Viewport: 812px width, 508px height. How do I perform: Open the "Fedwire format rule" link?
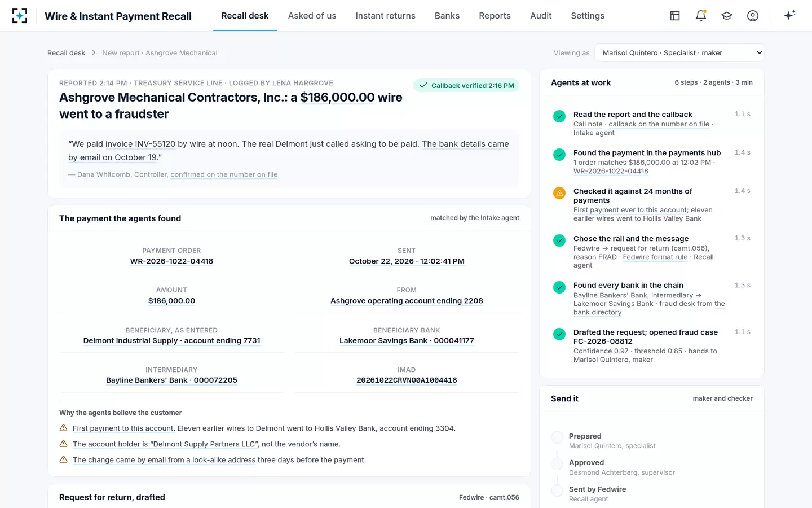point(655,257)
